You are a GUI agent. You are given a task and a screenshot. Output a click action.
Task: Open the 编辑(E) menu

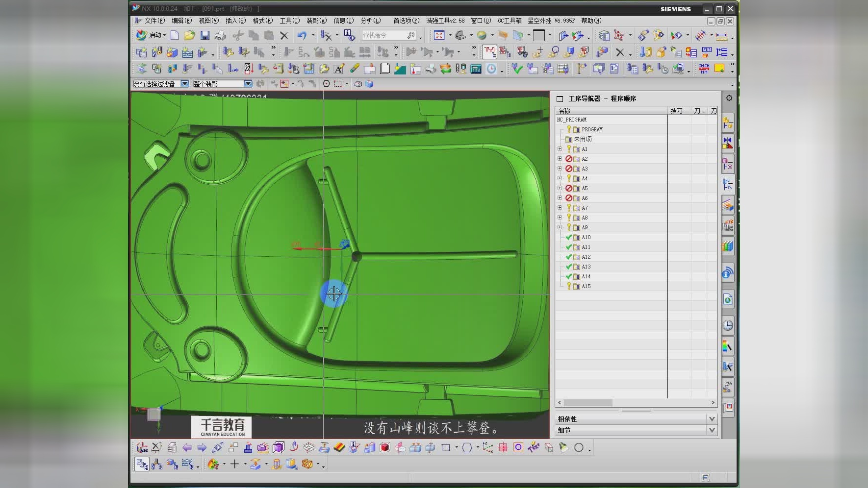point(181,21)
